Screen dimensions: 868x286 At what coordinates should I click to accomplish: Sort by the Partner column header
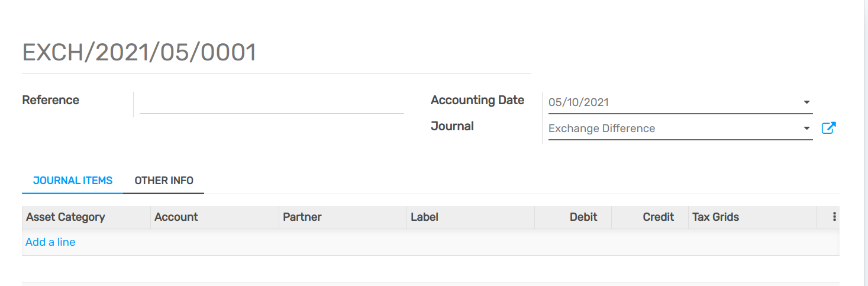tap(302, 217)
